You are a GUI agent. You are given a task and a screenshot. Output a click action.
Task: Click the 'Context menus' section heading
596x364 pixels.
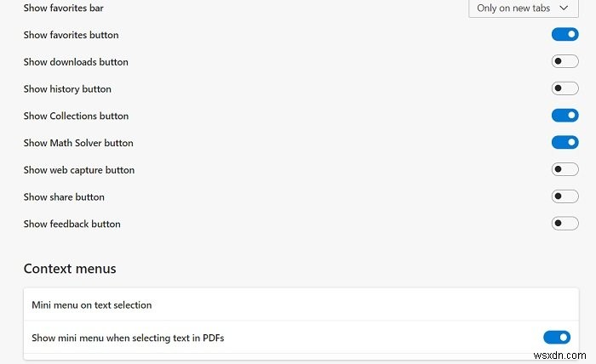pyautogui.click(x=70, y=269)
